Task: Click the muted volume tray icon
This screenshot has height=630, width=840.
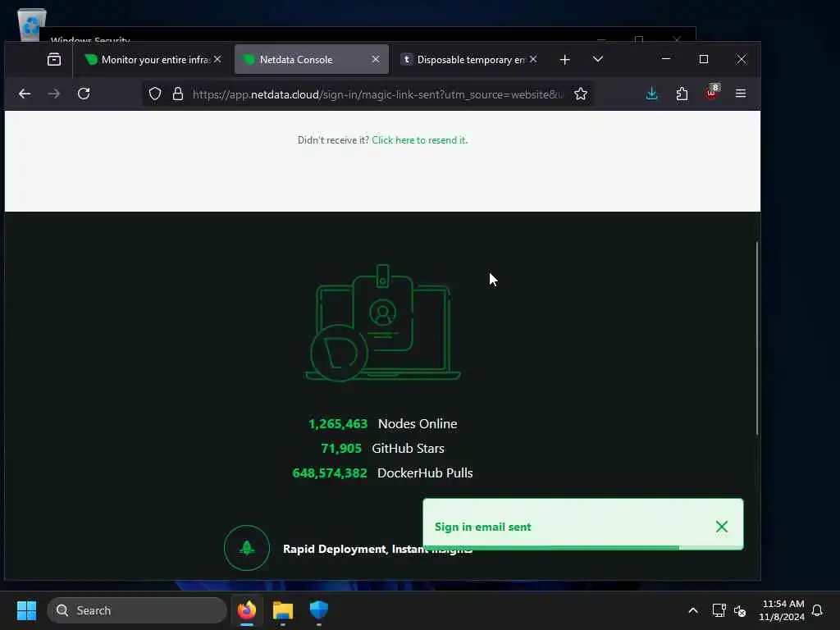Action: [741, 610]
